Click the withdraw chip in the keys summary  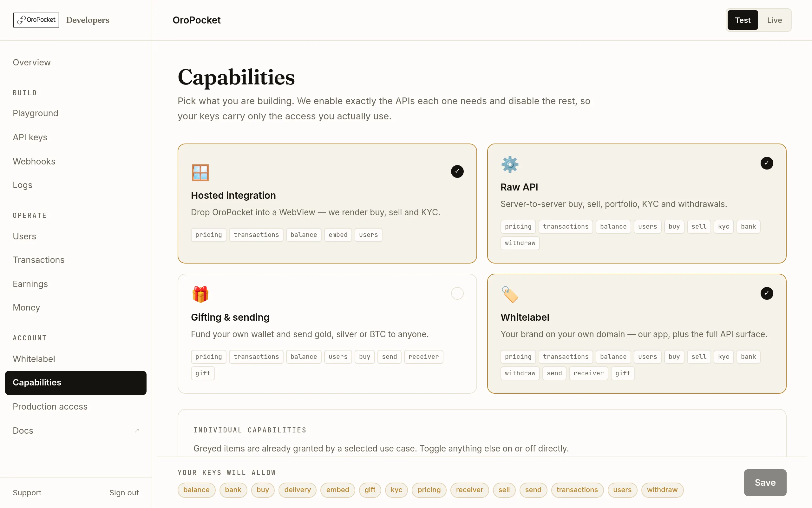tap(662, 490)
